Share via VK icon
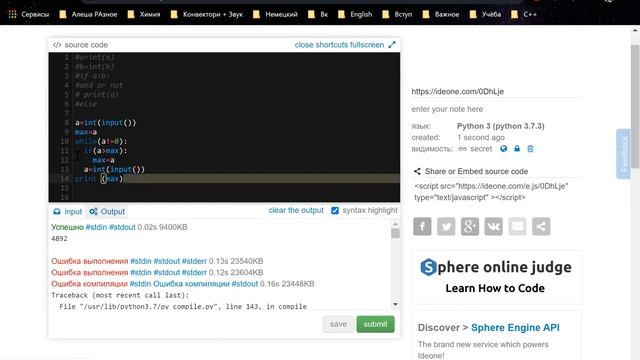640x360 pixels. (x=493, y=227)
